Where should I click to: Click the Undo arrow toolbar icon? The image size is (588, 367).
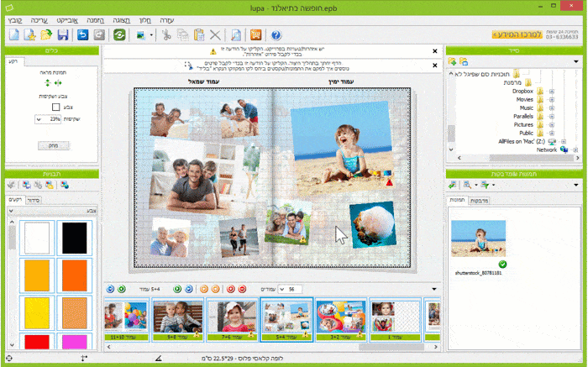click(x=82, y=34)
